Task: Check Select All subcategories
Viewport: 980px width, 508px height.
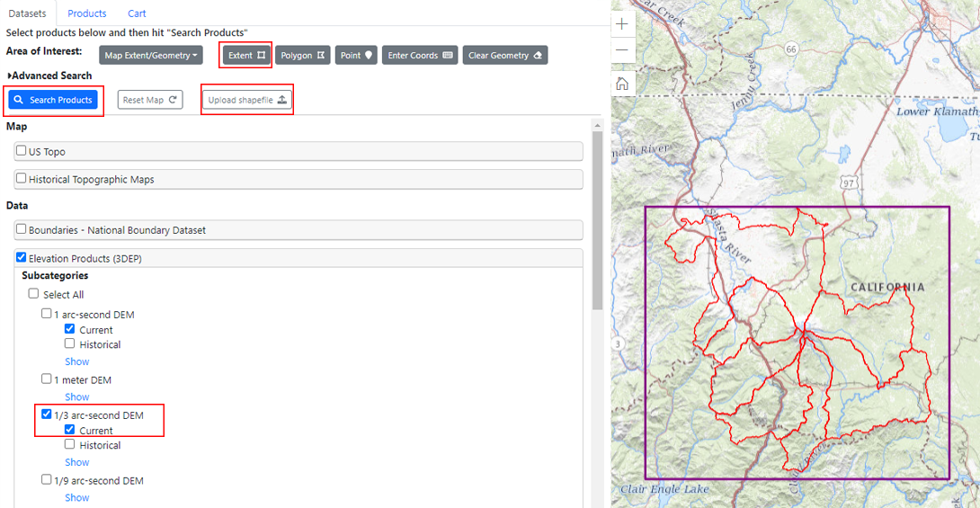Action: tap(34, 293)
